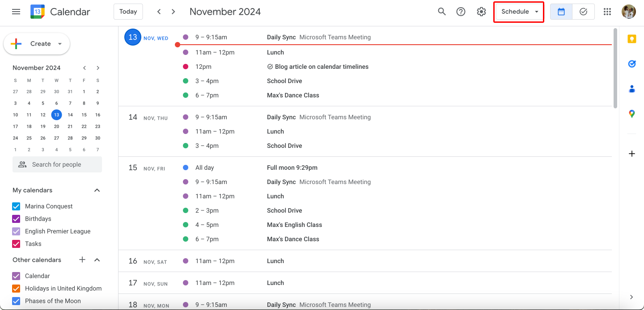Uncheck the Birthdays calendar
The image size is (644, 310).
point(16,218)
